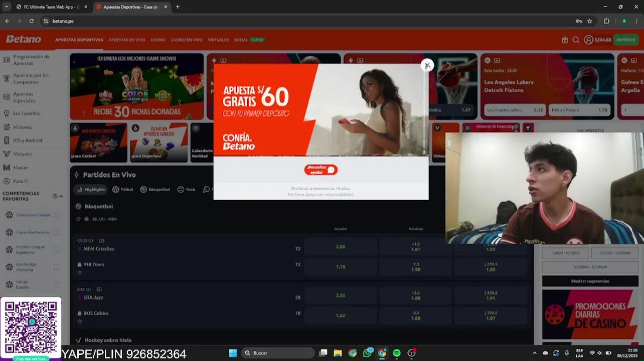Open the S/60 apuesta gratis deportes card

tap(158, 143)
